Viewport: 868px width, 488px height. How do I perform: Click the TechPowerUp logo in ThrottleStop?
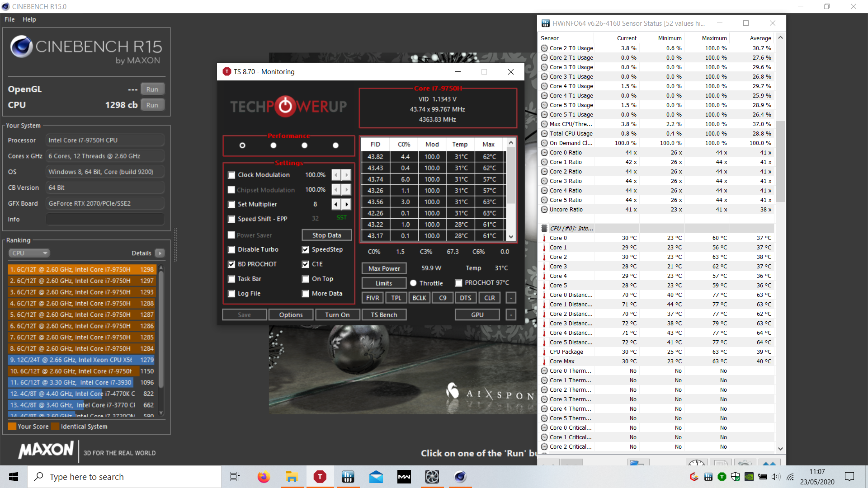click(288, 107)
